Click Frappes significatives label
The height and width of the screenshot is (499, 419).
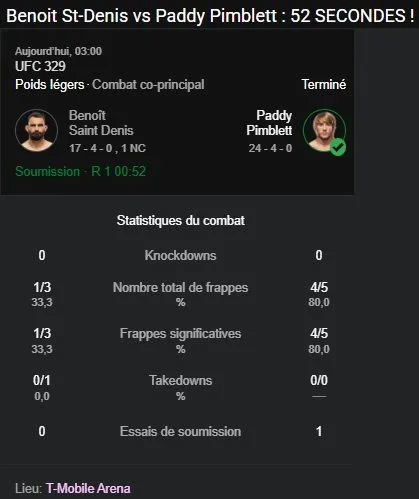[180, 333]
